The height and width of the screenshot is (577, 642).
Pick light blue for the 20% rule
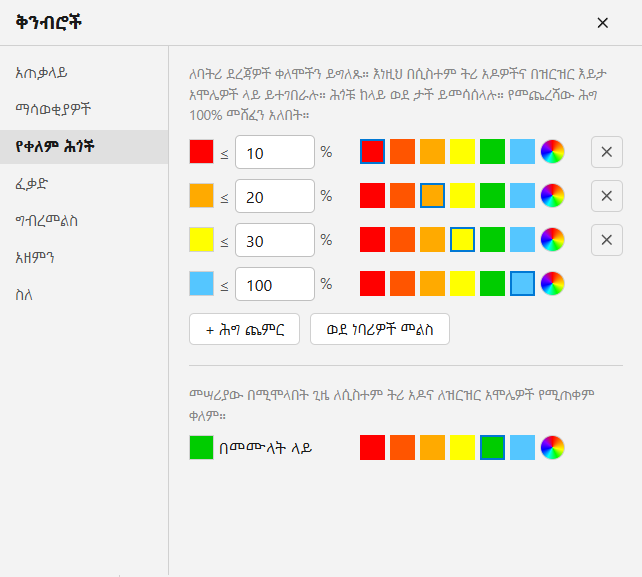pos(522,196)
